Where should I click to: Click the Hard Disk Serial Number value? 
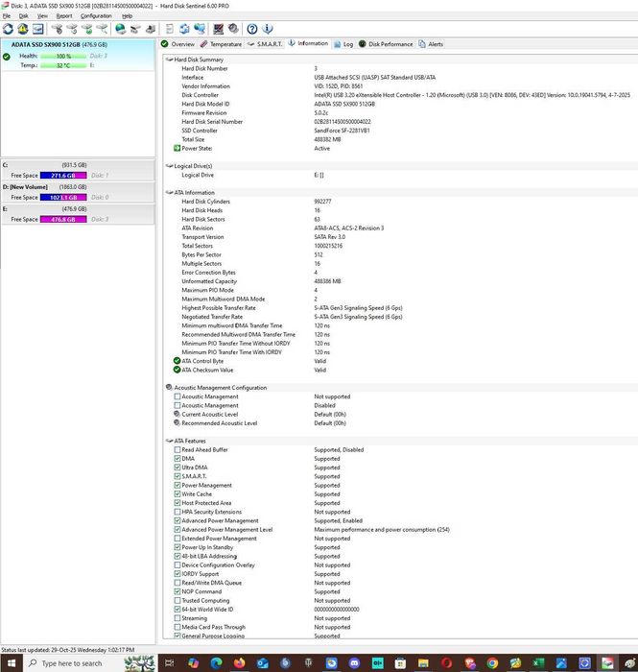coord(343,122)
